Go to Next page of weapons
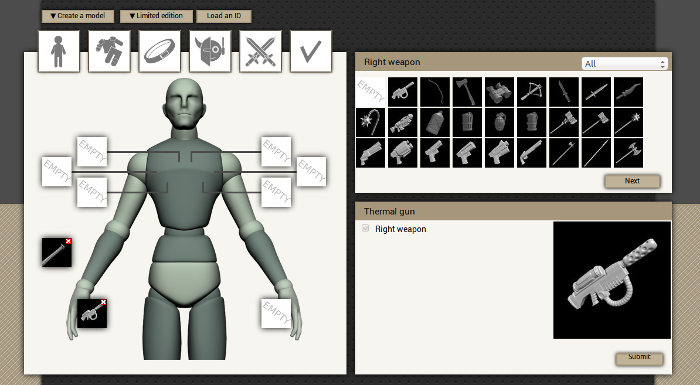The height and width of the screenshot is (385, 700). point(632,181)
